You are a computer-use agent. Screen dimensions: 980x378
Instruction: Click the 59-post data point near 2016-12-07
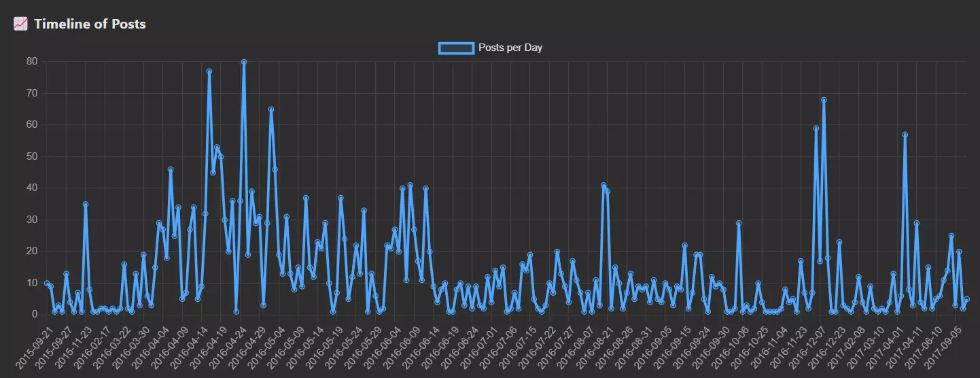click(x=816, y=128)
